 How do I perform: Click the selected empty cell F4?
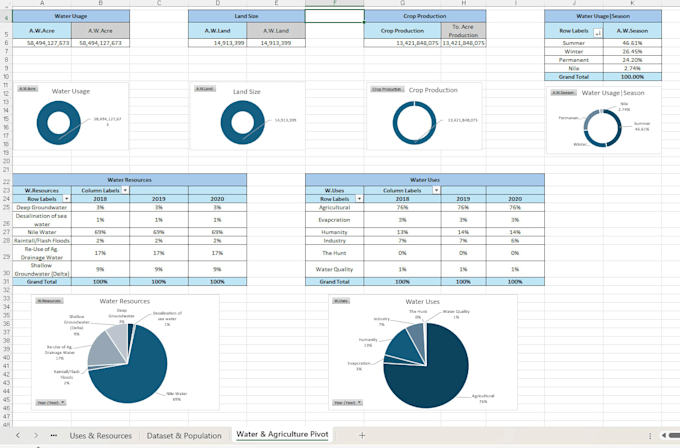point(334,16)
